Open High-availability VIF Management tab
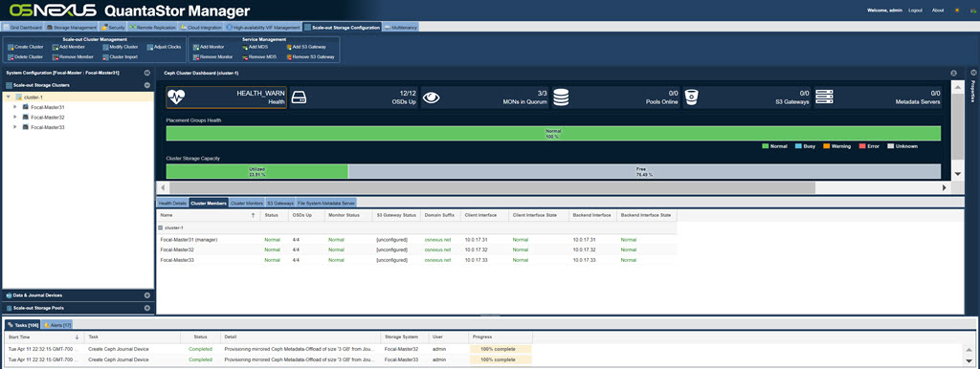The width and height of the screenshot is (980, 369). 262,28
